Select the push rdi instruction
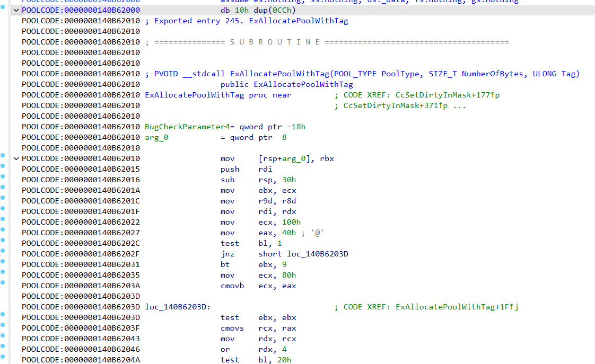Viewport: 595px width, 364px height. click(x=246, y=170)
